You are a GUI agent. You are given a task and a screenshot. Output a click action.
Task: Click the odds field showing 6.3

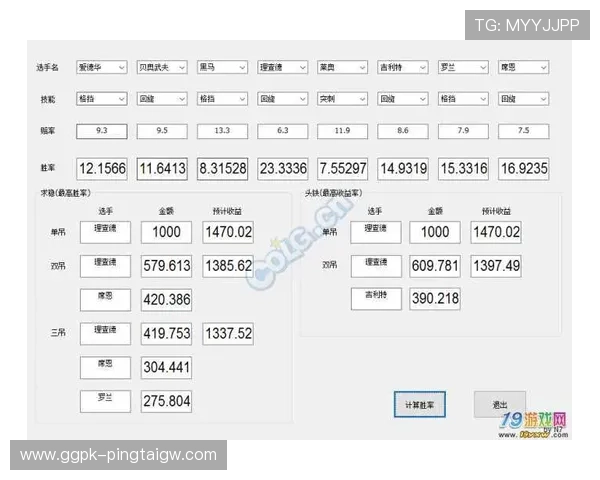(282, 131)
